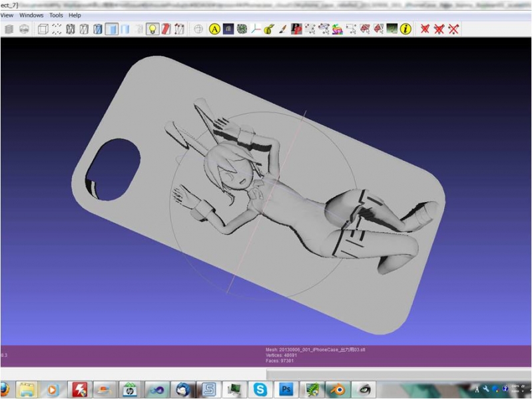Screen dimensions: 532x399
Task: Open the PP Pick Points tool
Action: tap(296, 29)
